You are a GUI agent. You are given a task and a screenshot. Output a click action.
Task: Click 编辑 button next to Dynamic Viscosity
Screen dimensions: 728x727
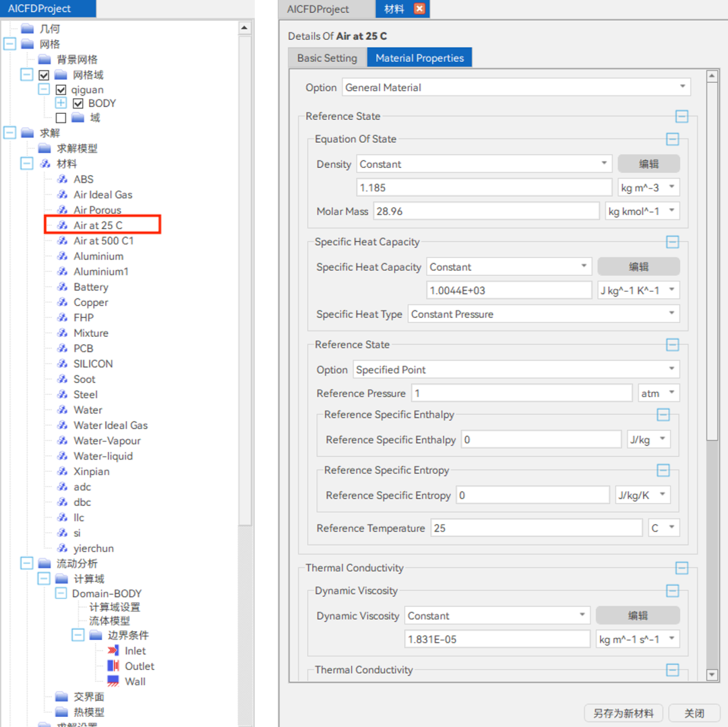click(638, 616)
